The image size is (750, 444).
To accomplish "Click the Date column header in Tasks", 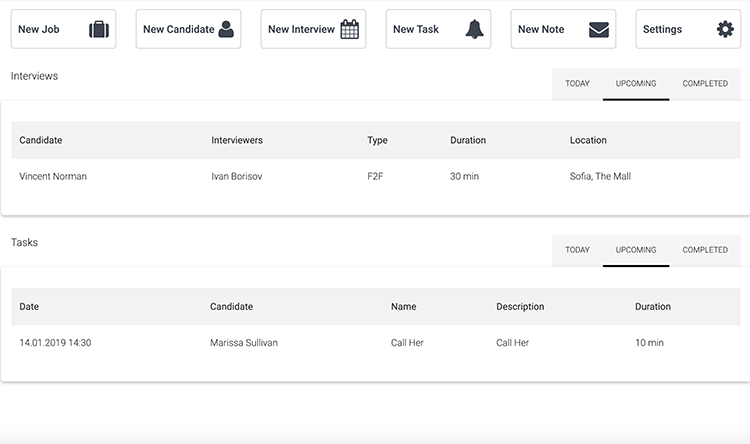I will pos(29,307).
